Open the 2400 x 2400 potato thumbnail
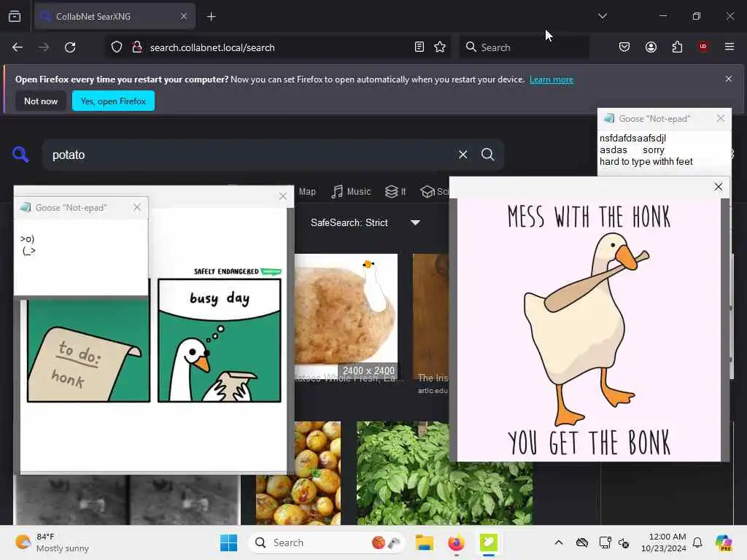The width and height of the screenshot is (747, 560). pos(346,316)
